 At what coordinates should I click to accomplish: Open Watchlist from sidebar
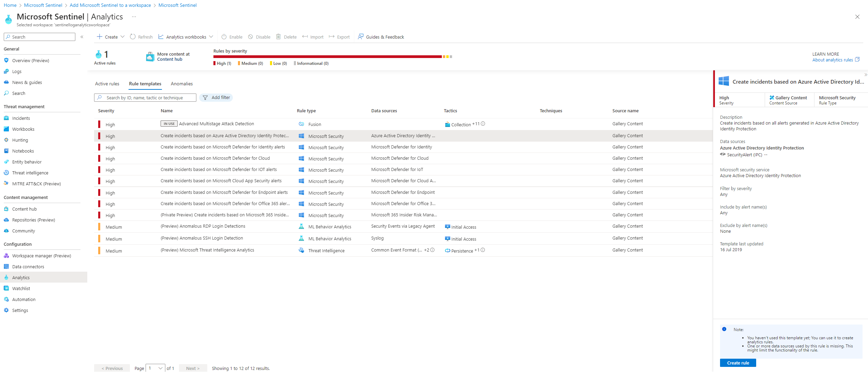point(21,288)
